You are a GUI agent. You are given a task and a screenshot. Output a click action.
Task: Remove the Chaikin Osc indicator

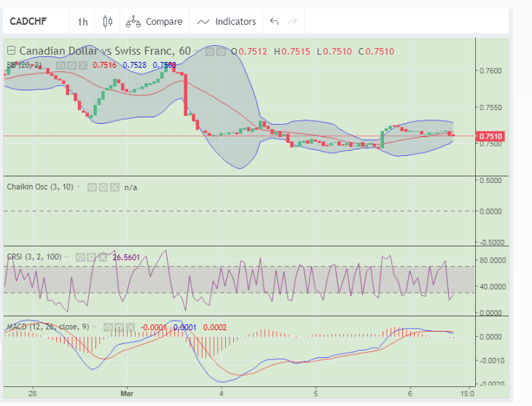coord(114,187)
